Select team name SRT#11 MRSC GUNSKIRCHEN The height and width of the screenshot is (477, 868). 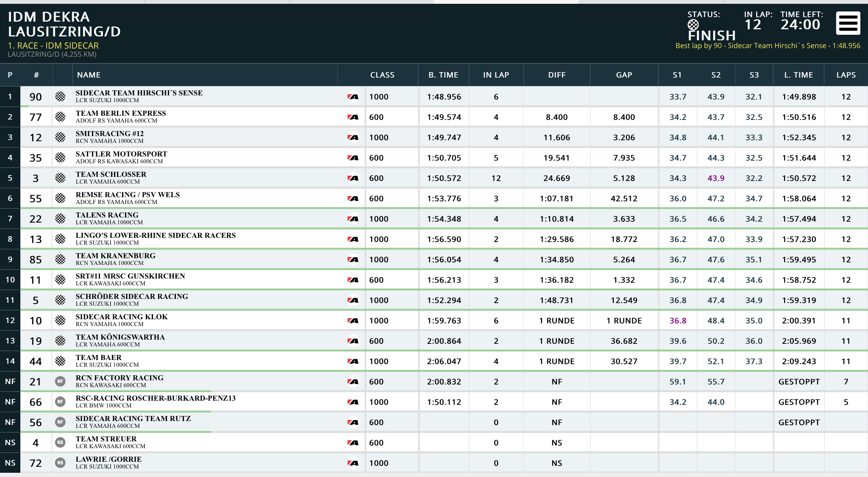click(130, 276)
